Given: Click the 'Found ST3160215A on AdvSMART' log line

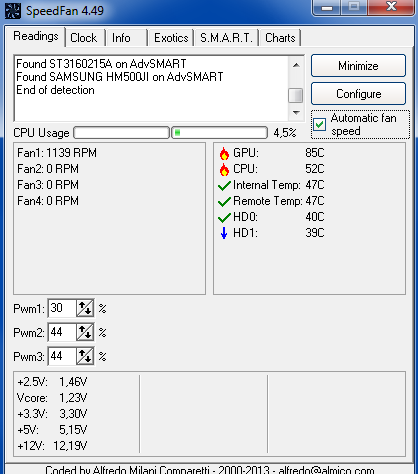Looking at the screenshot, I should tap(101, 64).
